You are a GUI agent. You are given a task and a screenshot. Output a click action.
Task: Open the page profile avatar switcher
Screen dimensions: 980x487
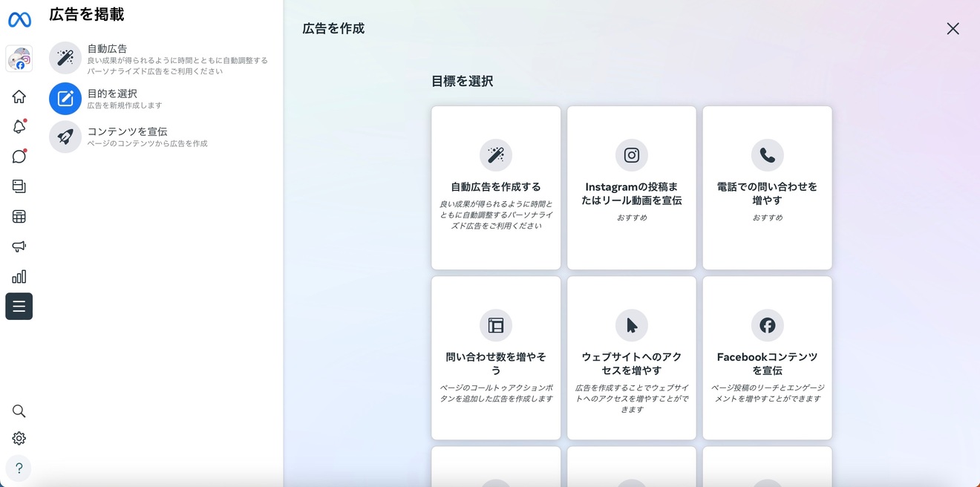click(x=19, y=59)
